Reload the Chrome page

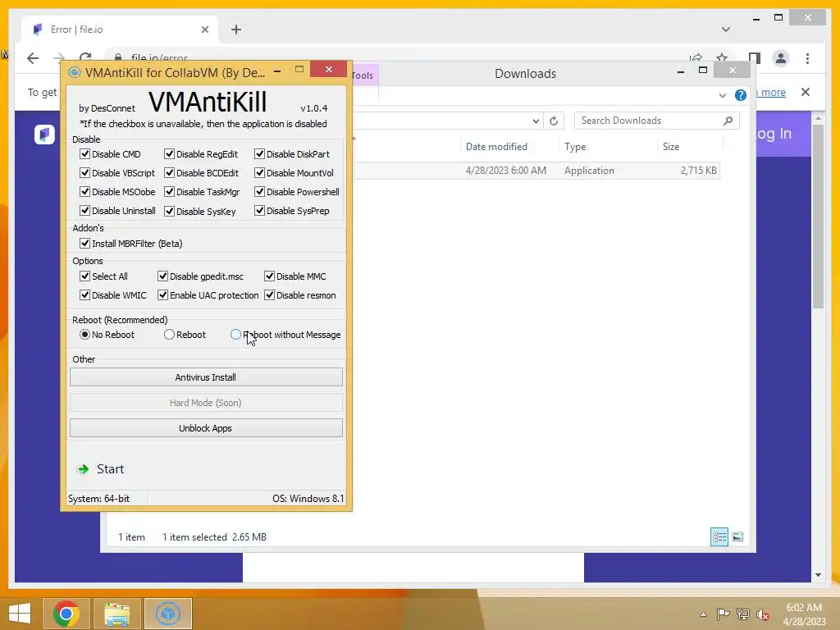pyautogui.click(x=85, y=57)
